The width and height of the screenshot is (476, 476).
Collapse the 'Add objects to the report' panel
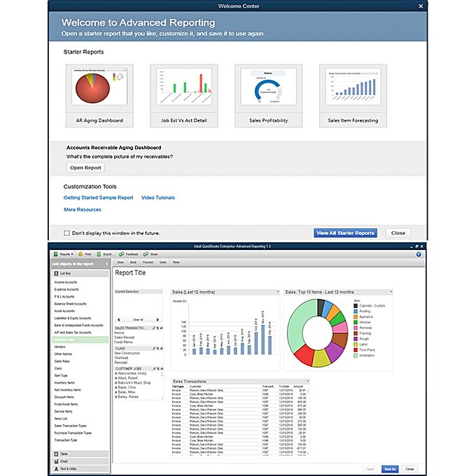click(x=107, y=263)
